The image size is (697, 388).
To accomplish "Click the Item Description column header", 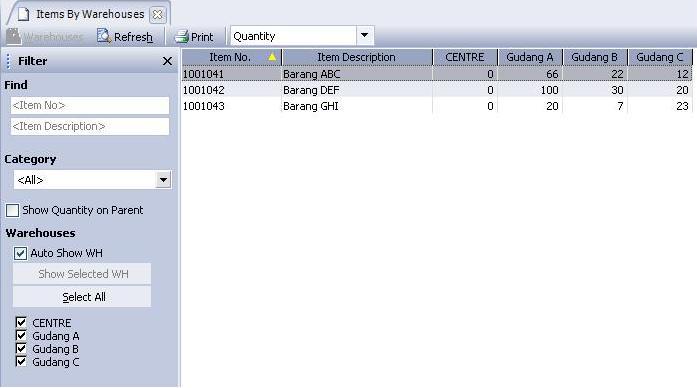I will pyautogui.click(x=357, y=57).
